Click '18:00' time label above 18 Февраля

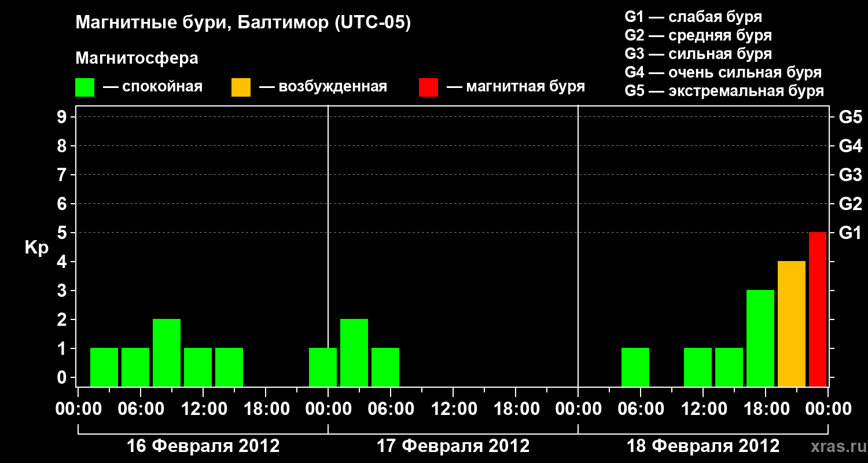pyautogui.click(x=766, y=409)
